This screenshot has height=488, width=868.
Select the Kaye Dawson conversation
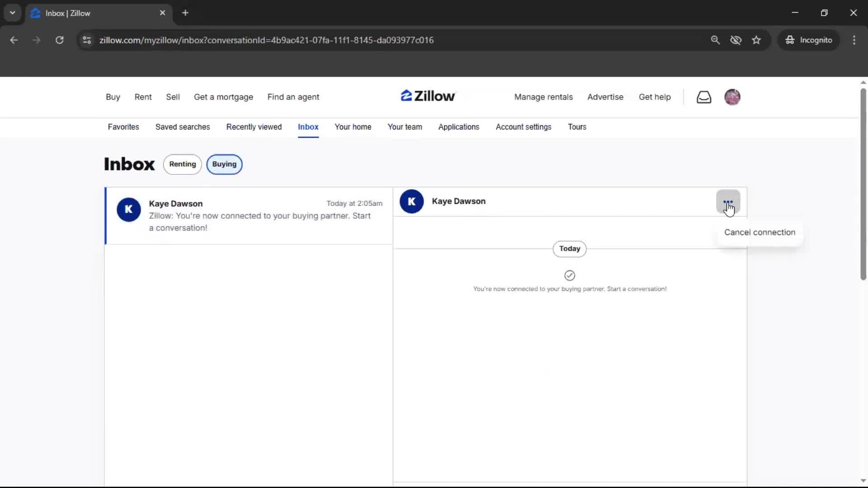coord(249,216)
